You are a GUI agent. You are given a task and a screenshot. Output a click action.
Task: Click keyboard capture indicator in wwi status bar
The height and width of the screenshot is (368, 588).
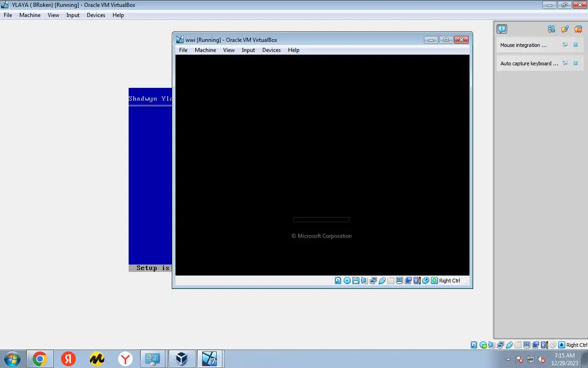pyautogui.click(x=434, y=281)
